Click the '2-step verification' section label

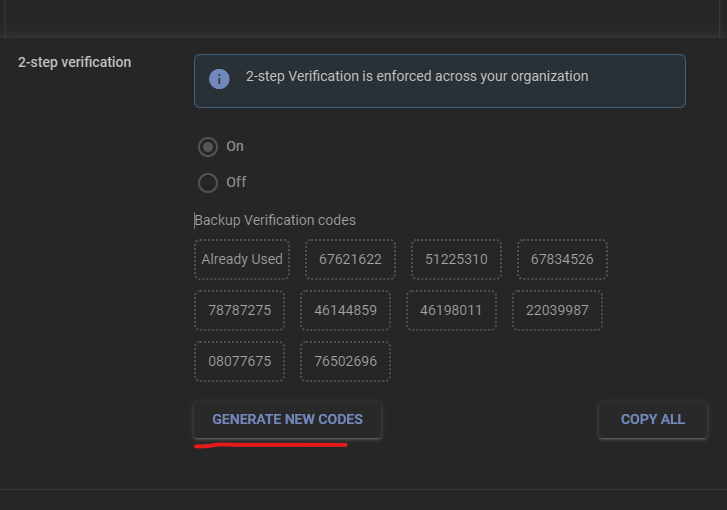click(x=75, y=62)
